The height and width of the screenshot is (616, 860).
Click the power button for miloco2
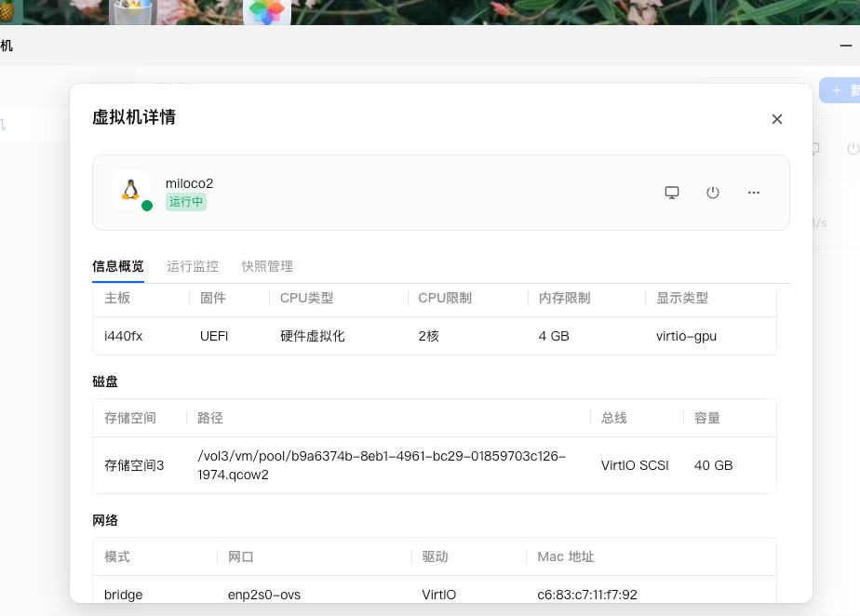[x=712, y=193]
